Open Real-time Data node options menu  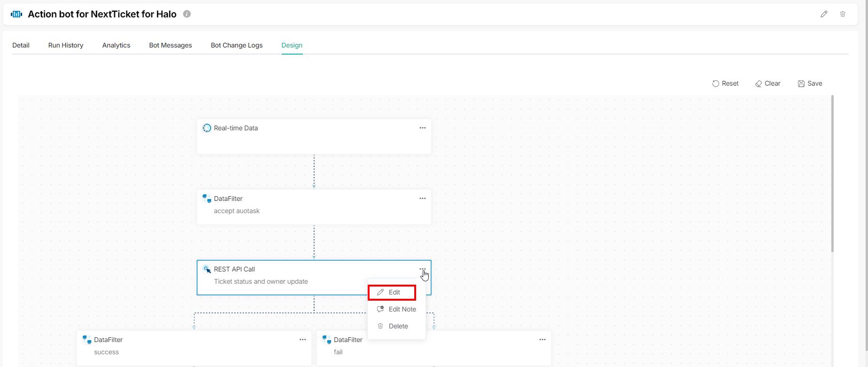pyautogui.click(x=422, y=128)
